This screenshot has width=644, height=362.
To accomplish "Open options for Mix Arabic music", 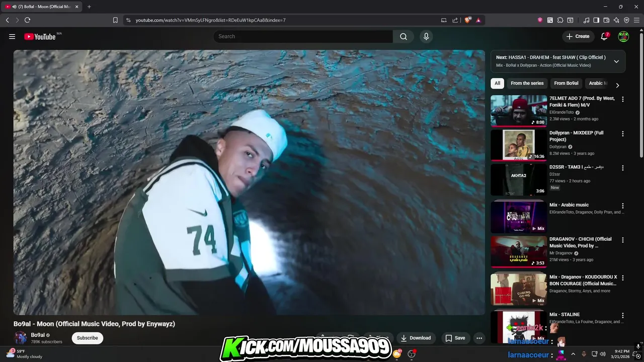I will 622,206.
